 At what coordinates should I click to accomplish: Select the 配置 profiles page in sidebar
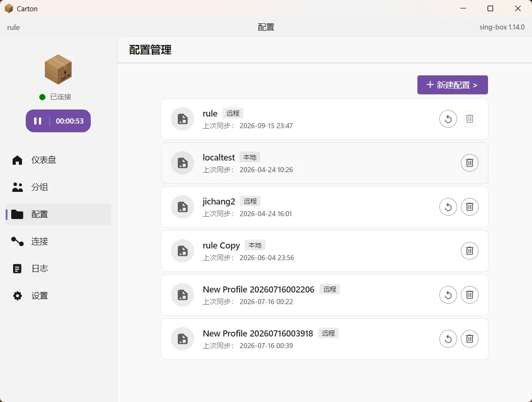point(58,214)
